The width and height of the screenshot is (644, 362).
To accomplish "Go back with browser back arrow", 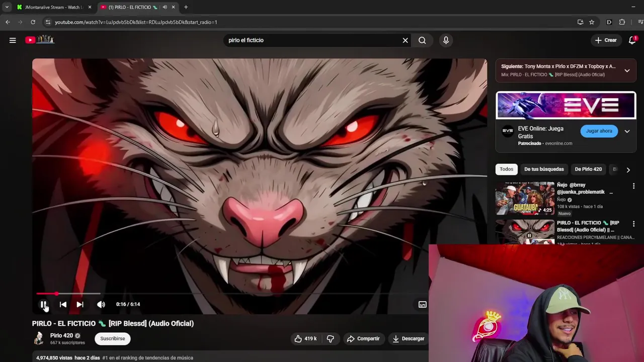I will point(8,22).
